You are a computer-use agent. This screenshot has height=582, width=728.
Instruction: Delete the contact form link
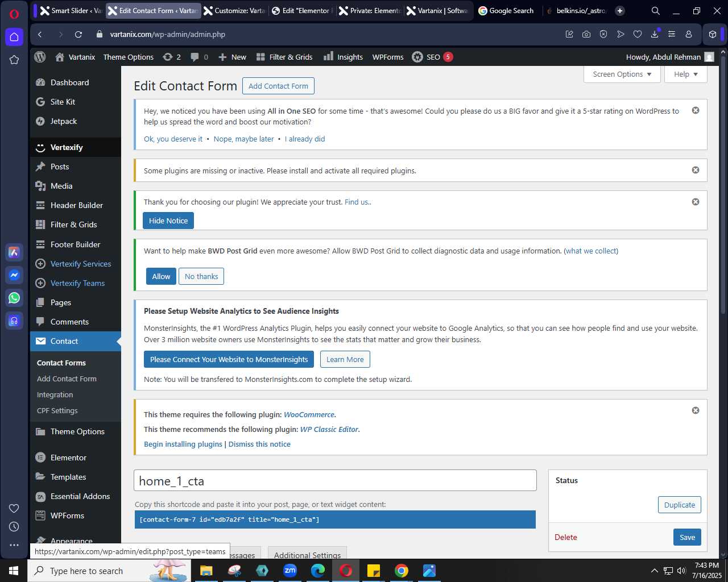point(566,537)
